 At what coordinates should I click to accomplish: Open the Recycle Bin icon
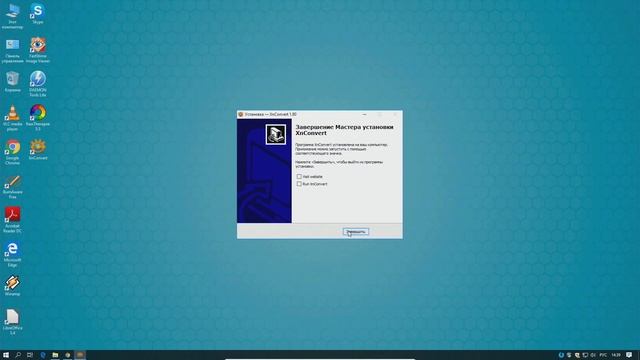(x=12, y=82)
